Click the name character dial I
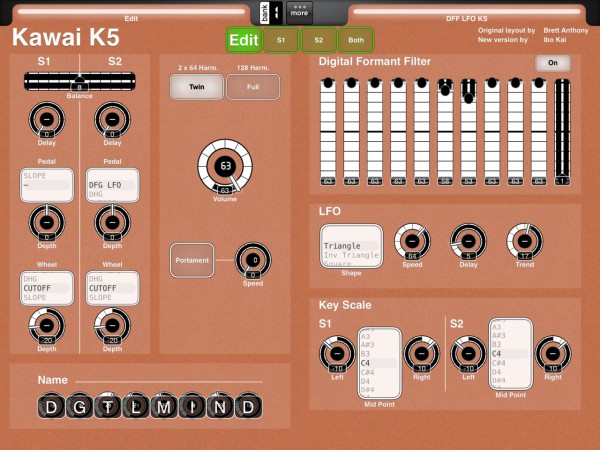This screenshot has width=600, height=450. tap(192, 406)
